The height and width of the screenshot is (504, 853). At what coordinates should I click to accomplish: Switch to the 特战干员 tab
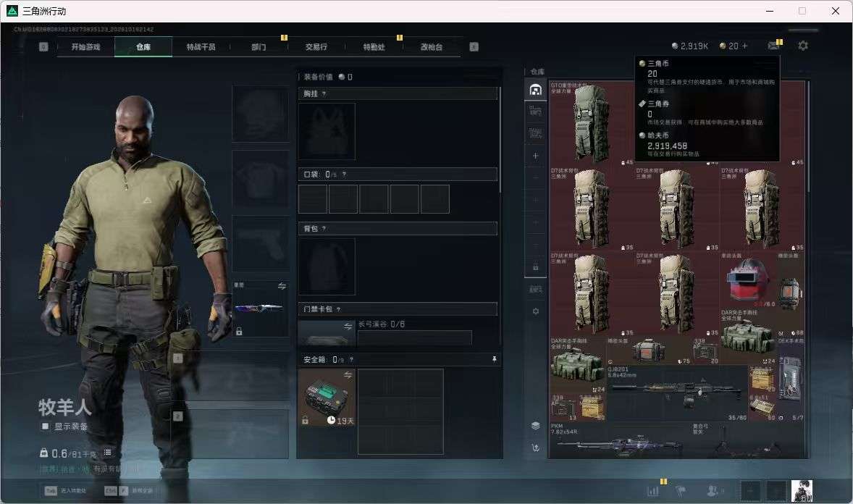point(201,47)
